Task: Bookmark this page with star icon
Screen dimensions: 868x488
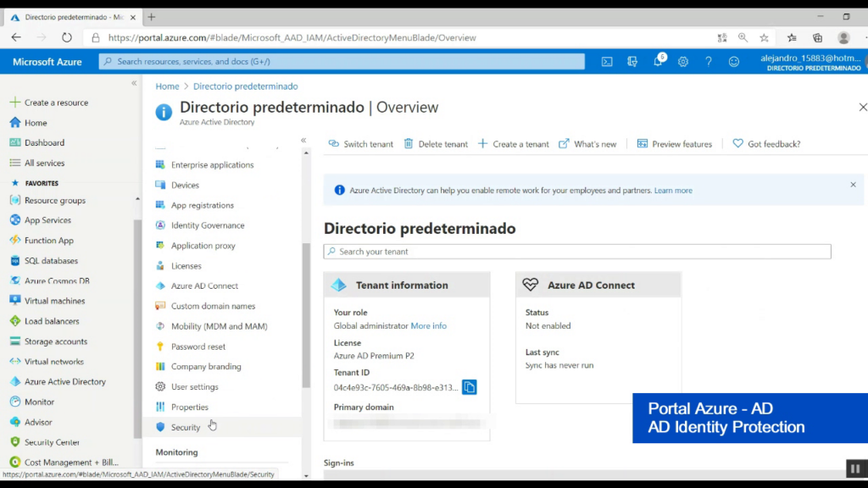Action: point(764,37)
